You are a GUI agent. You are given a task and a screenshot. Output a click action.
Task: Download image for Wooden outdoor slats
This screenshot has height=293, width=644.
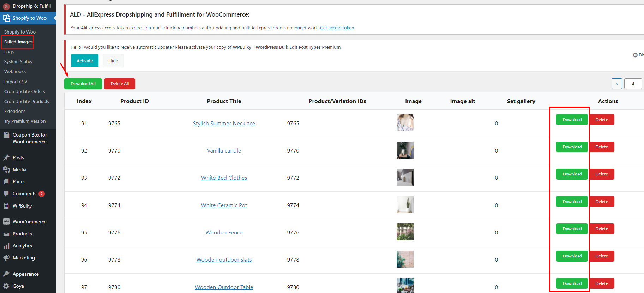click(x=572, y=256)
